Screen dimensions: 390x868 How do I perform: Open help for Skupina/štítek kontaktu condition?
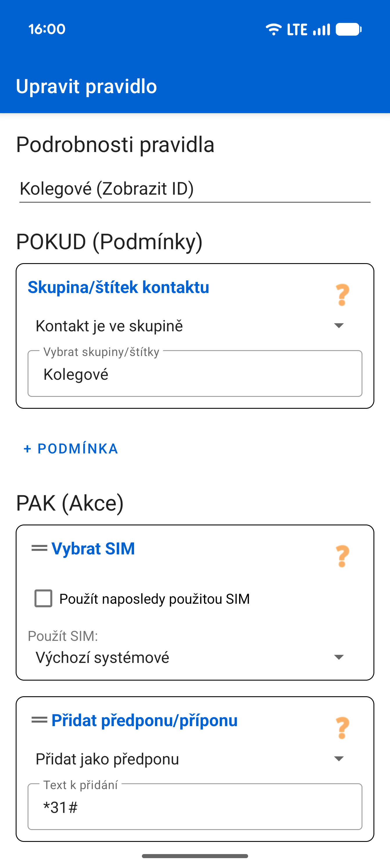coord(342,295)
